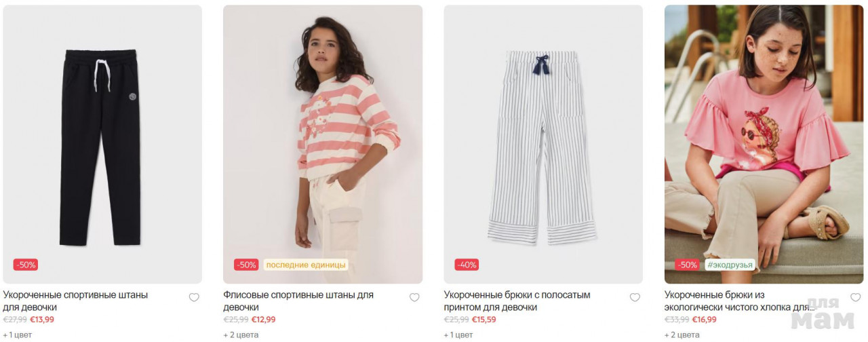Click the -40% discount badge
Viewport: 868px width, 342px height.
(467, 265)
